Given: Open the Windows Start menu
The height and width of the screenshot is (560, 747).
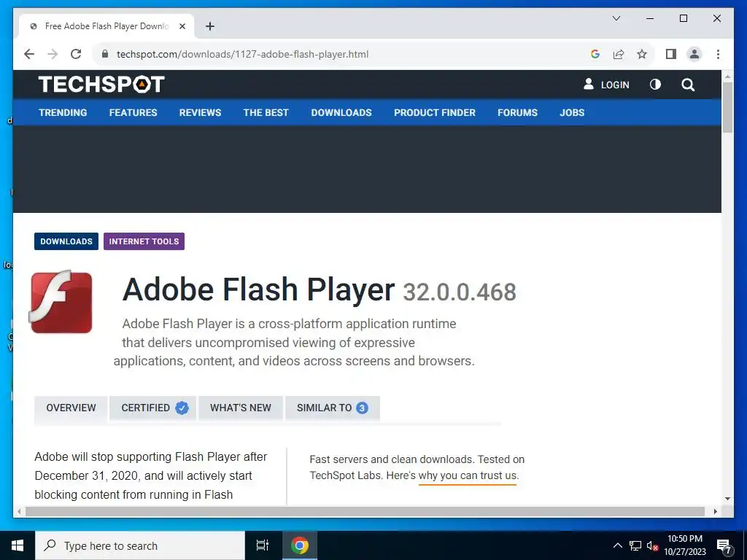Looking at the screenshot, I should [x=18, y=545].
